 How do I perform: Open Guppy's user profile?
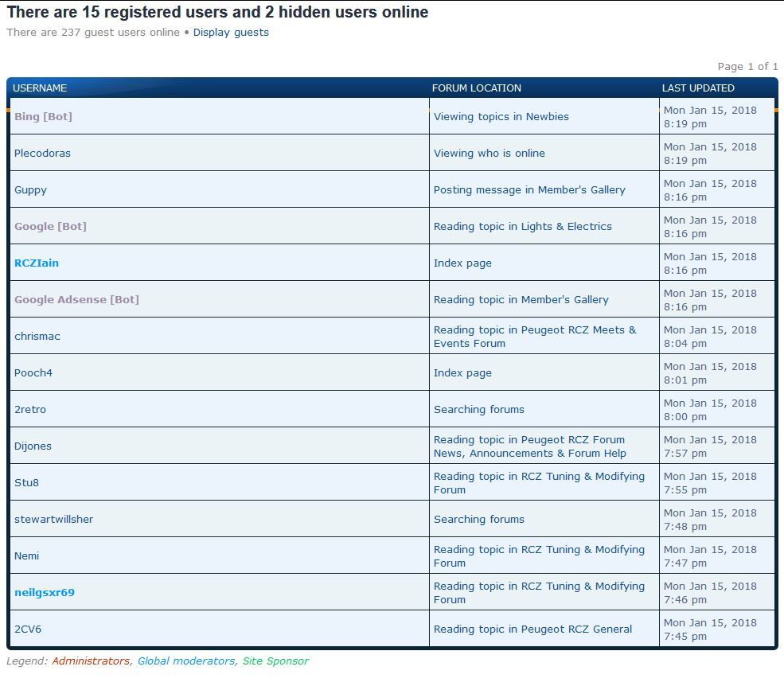point(30,190)
